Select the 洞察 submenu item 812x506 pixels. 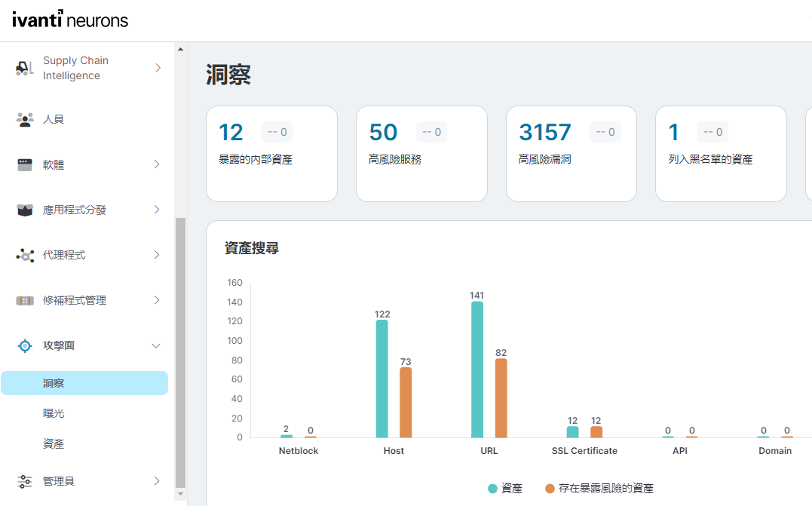click(x=84, y=383)
